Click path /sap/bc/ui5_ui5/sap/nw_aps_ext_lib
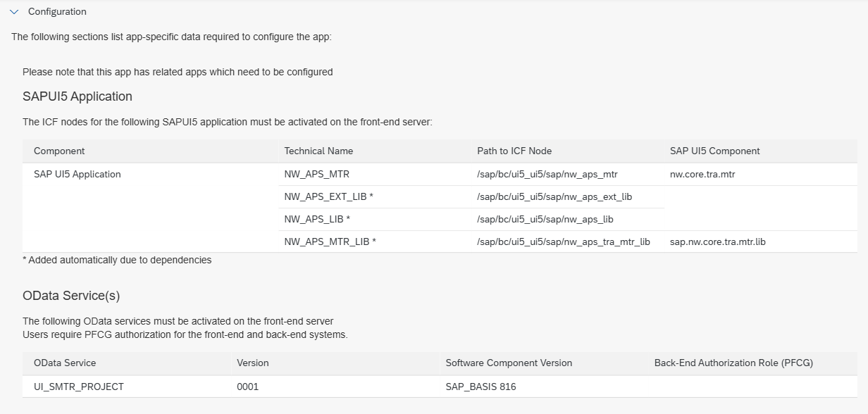 pos(554,196)
